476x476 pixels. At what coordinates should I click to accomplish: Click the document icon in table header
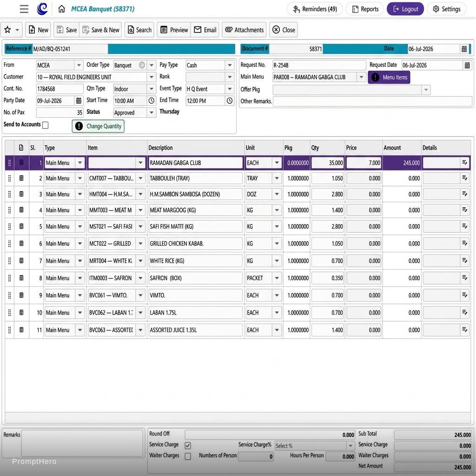coord(21,147)
